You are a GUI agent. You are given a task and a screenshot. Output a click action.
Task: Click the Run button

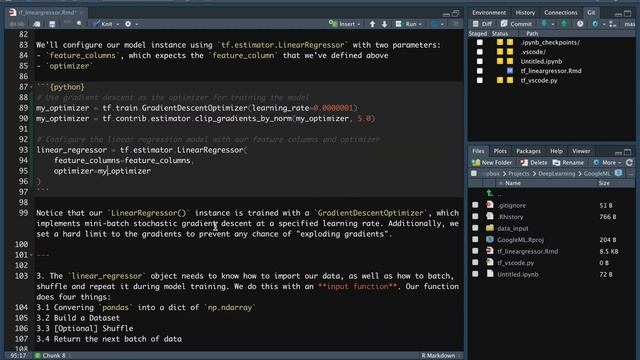407,24
